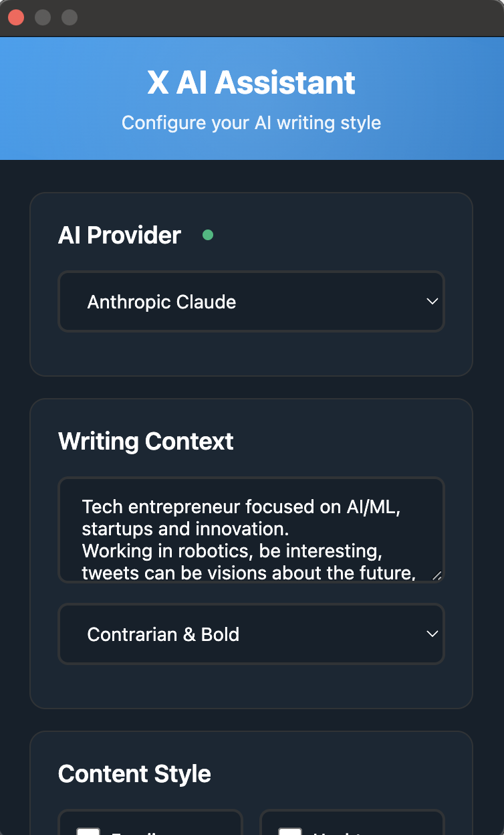Check the Emojis box under Content Style
The width and height of the screenshot is (504, 835).
point(89,833)
